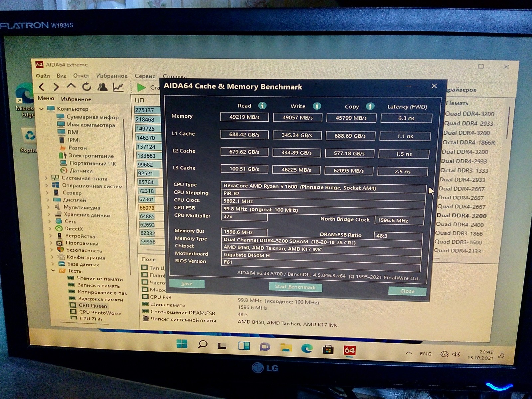Screen dimensions: 532x399
Task: Open Windows Start menu
Action: pos(182,344)
